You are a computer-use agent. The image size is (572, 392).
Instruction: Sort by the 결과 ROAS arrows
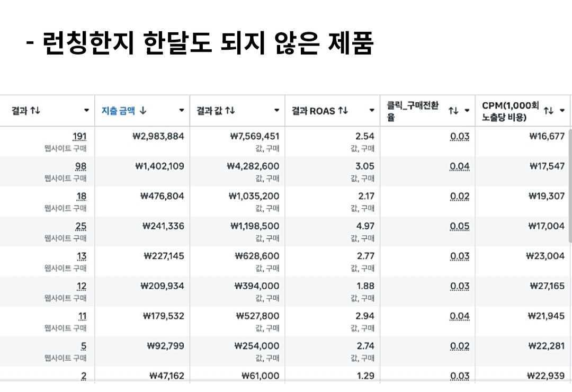[343, 110]
